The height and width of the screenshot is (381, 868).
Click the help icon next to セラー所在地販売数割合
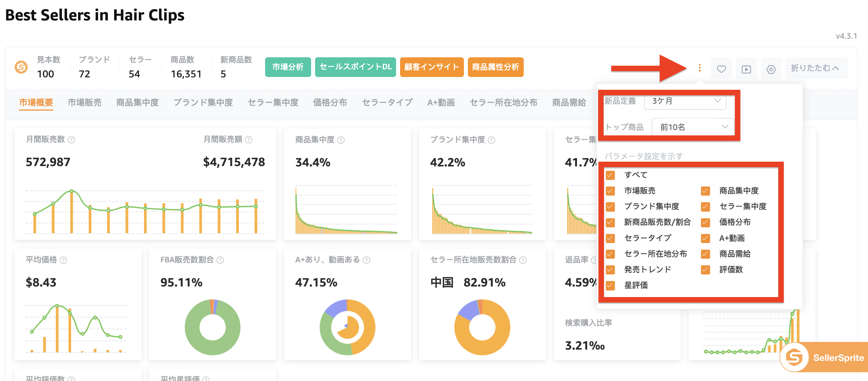(x=523, y=260)
